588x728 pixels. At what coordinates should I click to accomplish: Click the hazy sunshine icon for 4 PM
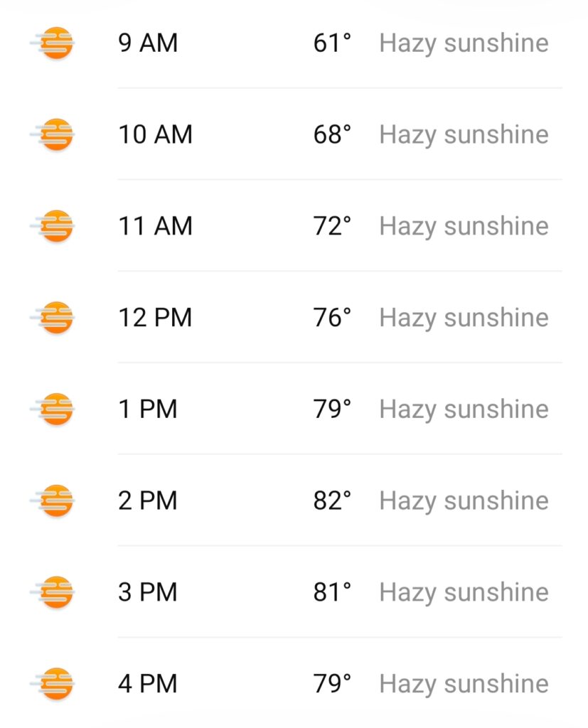tap(55, 683)
